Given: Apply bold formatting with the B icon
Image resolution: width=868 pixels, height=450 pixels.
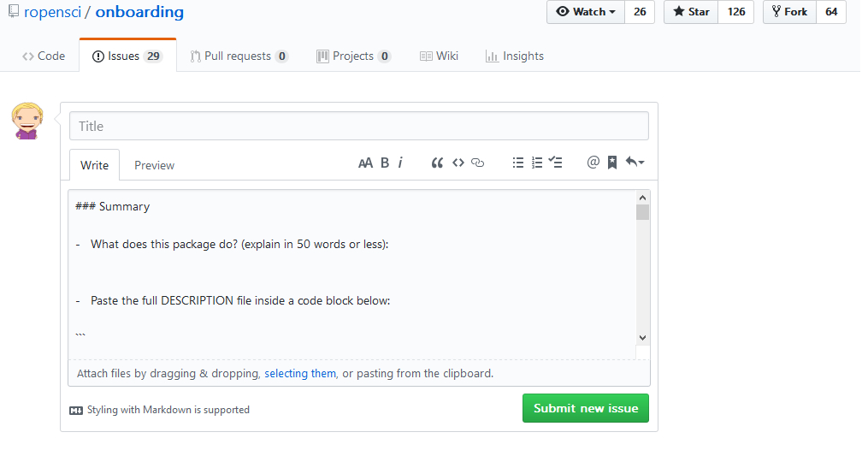Looking at the screenshot, I should [385, 163].
